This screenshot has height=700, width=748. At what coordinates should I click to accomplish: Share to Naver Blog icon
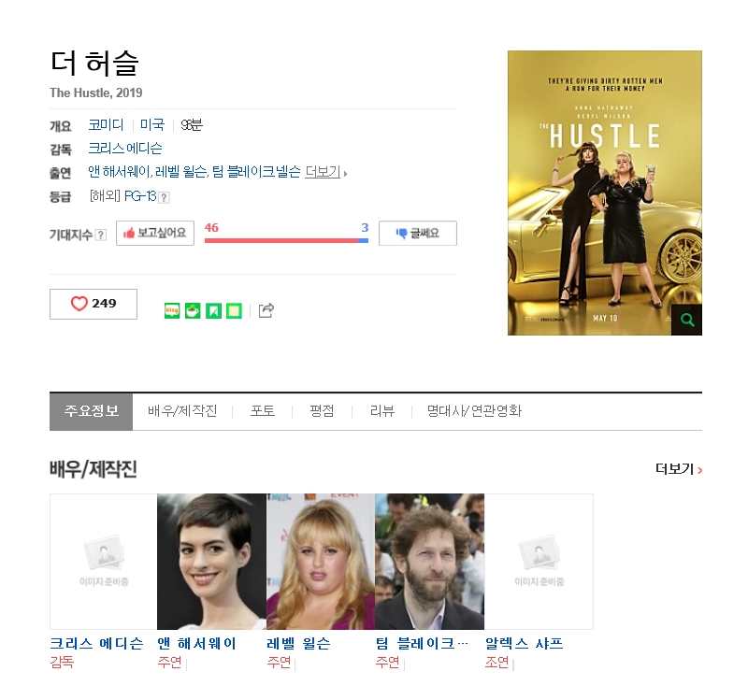click(x=172, y=311)
